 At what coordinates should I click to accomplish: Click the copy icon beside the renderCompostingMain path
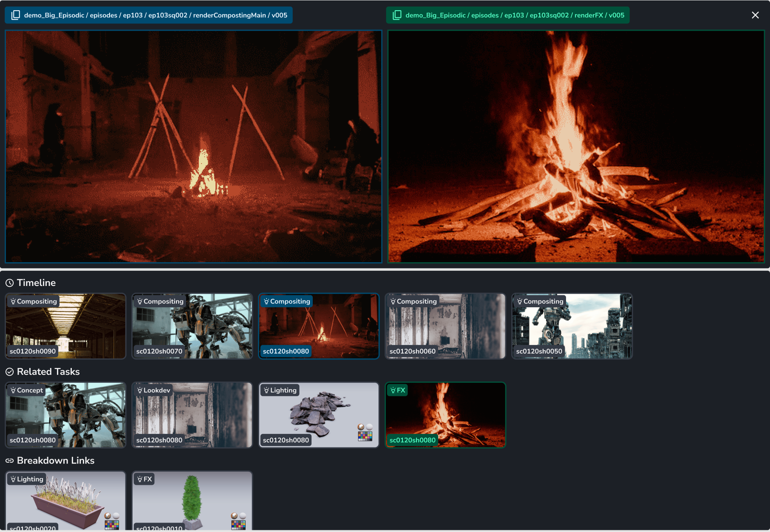[x=16, y=15]
